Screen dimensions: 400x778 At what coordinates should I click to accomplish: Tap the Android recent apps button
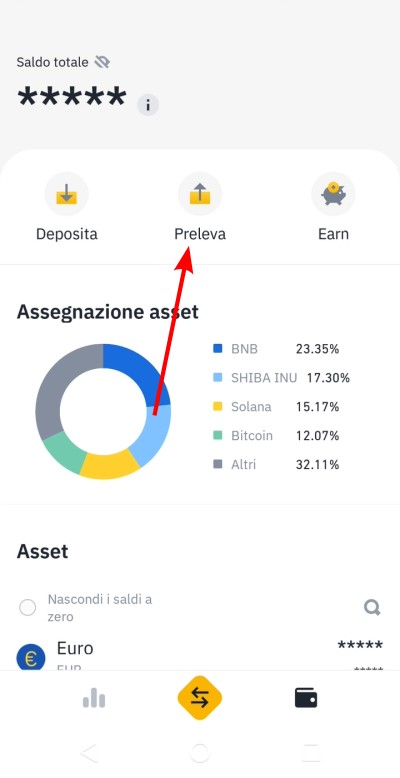[311, 754]
